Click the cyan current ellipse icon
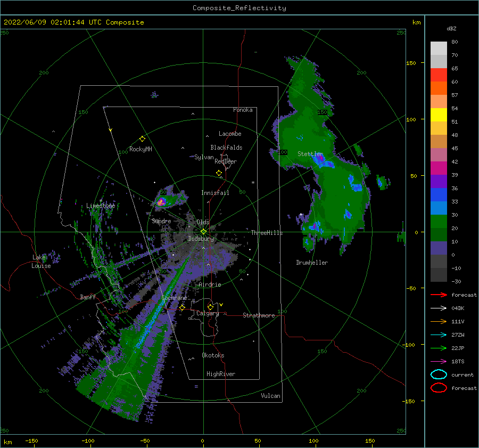The height and width of the screenshot is (448, 479). (x=439, y=374)
